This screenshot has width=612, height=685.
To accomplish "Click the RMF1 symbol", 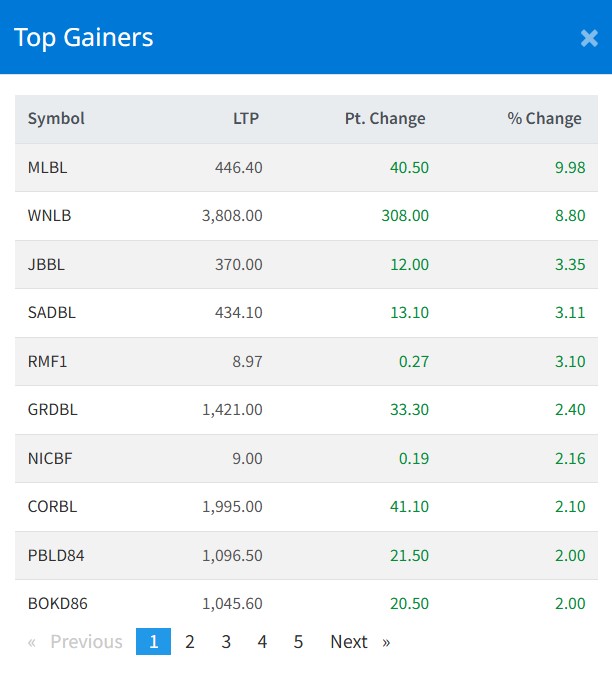I will click(x=47, y=361).
